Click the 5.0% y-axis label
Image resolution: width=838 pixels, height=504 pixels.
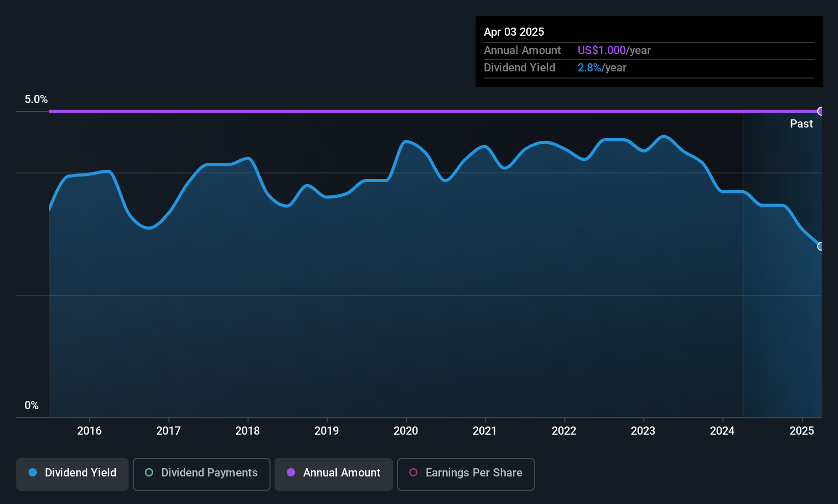[36, 99]
